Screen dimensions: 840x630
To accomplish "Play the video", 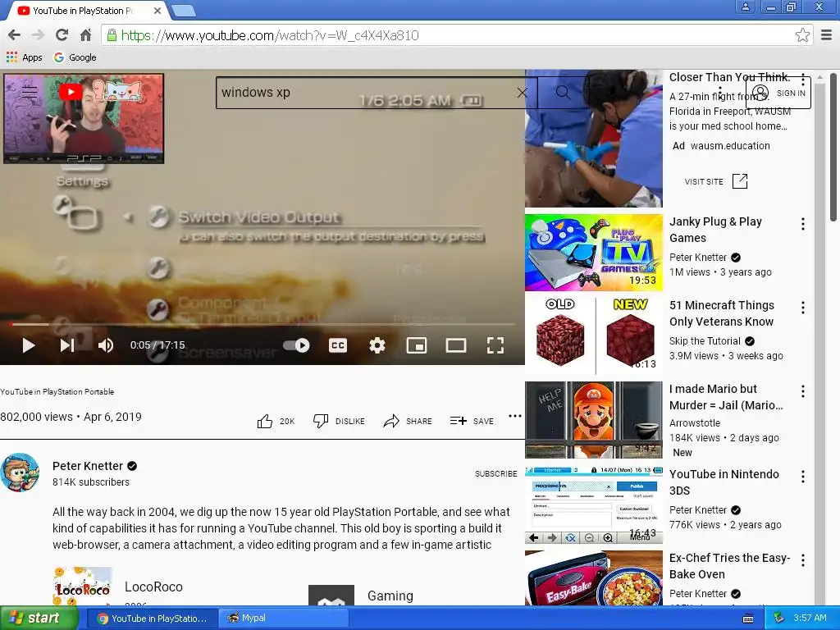I will tap(29, 345).
